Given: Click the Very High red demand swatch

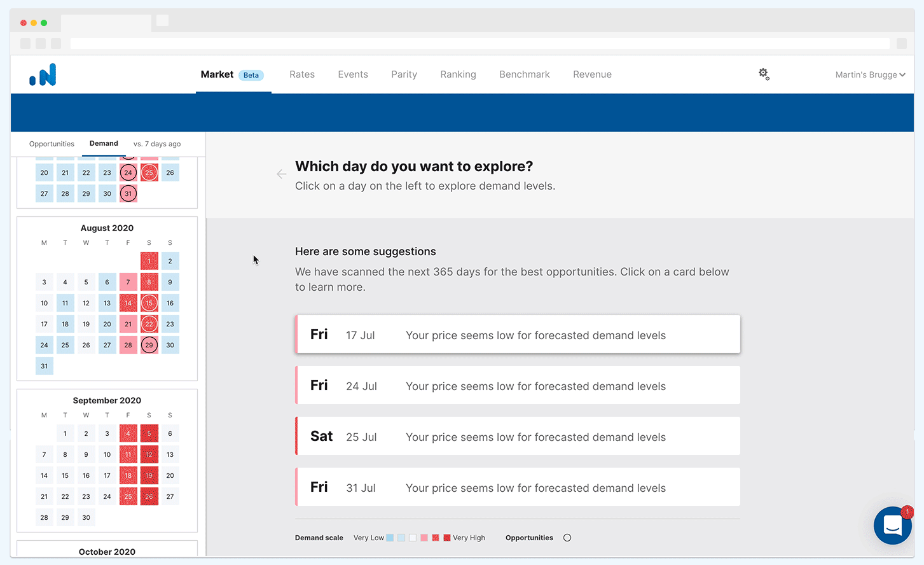Looking at the screenshot, I should pos(446,538).
